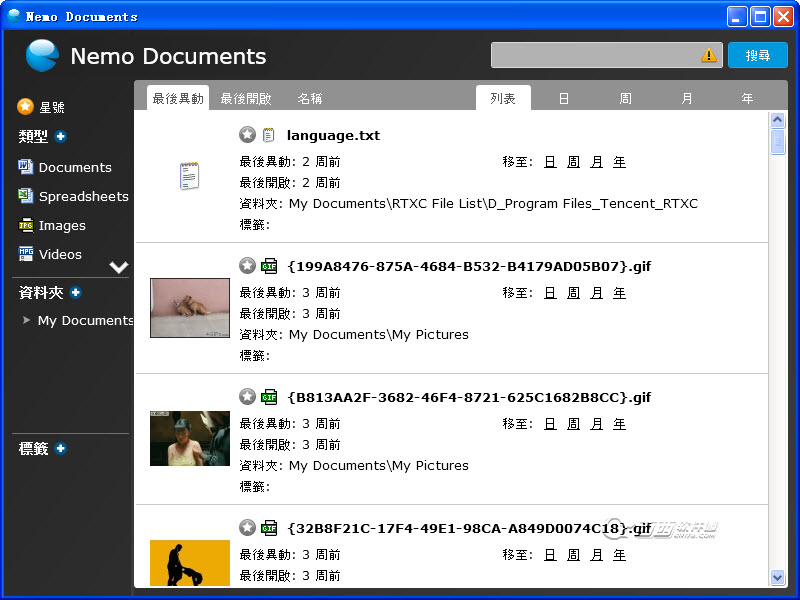
Task: Switch to 列表 list view tab
Action: tap(503, 98)
